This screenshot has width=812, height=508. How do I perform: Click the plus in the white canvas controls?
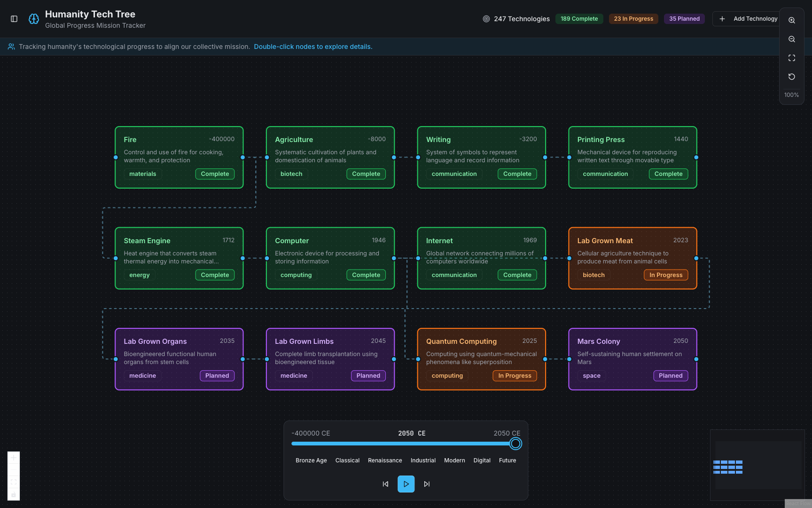(x=14, y=458)
